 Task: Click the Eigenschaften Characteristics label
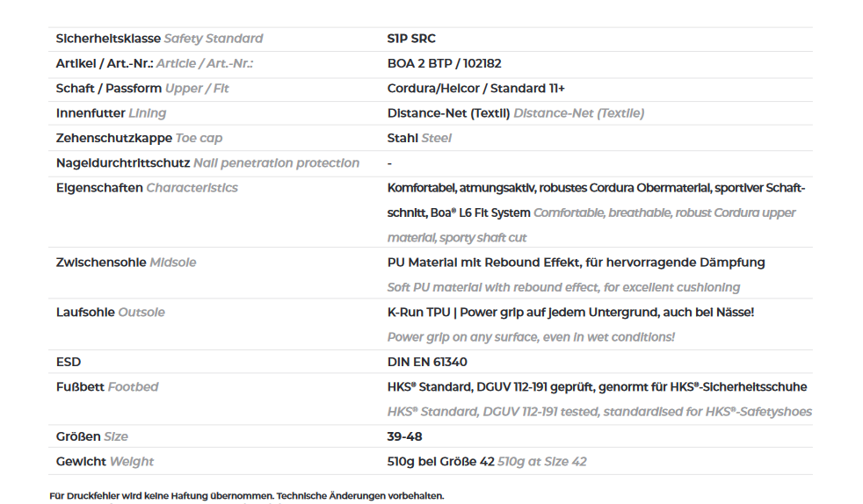147,188
